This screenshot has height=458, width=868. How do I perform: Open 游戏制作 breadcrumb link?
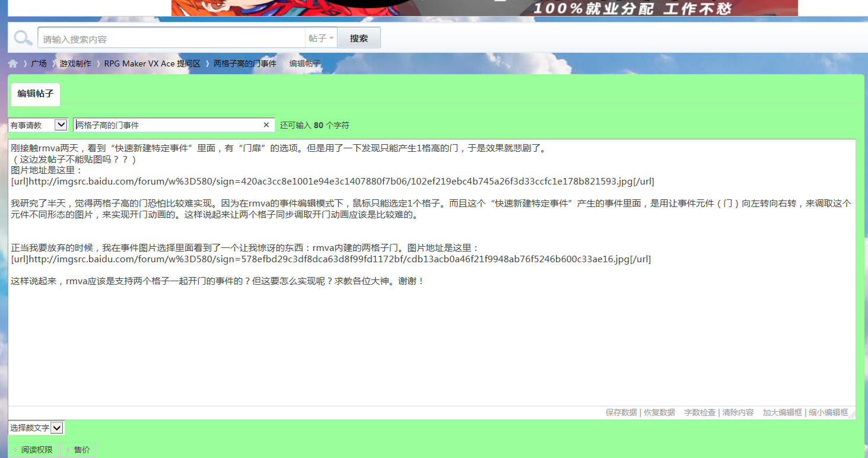pos(75,63)
